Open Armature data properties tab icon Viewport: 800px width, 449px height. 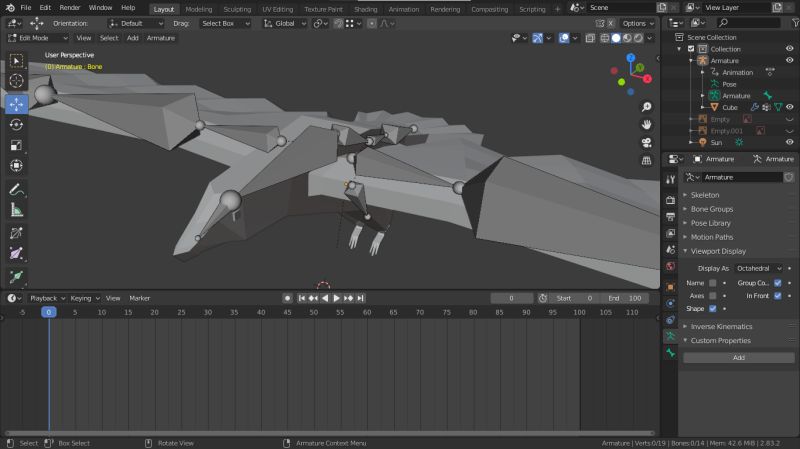(670, 336)
